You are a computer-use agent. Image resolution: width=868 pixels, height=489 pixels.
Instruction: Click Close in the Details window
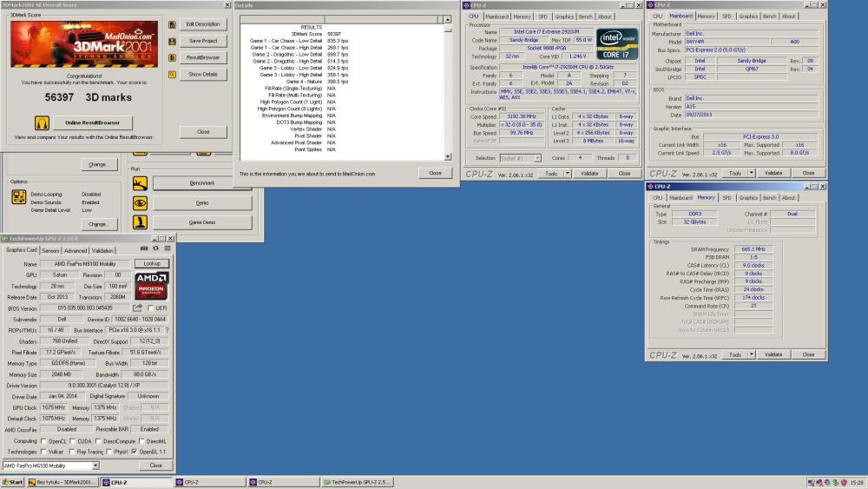435,174
